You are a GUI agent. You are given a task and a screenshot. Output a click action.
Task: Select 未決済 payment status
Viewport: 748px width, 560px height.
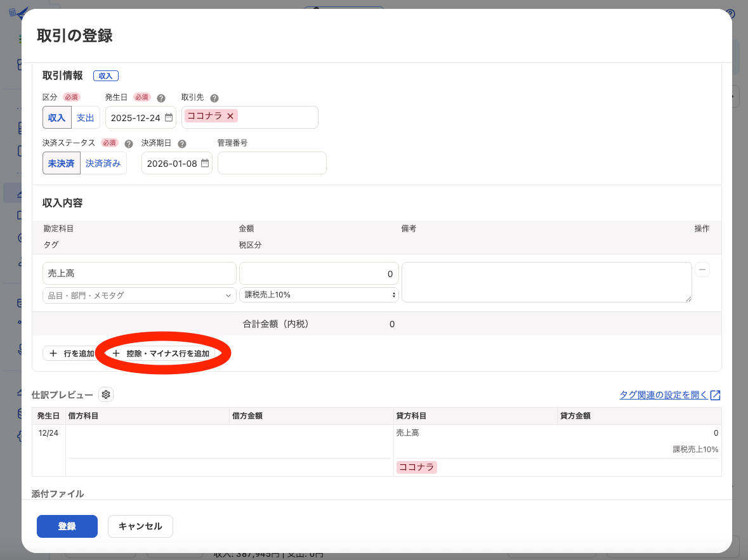click(62, 164)
